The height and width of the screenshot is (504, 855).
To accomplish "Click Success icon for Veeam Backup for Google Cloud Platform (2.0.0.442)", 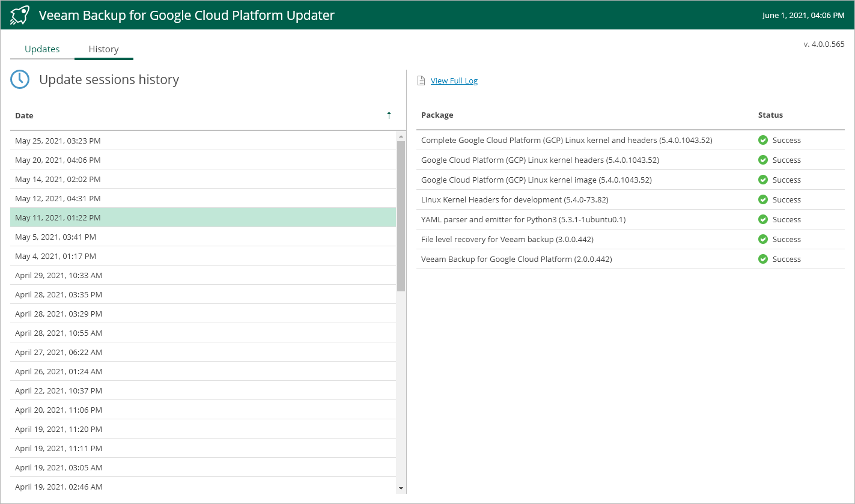I will click(x=763, y=259).
